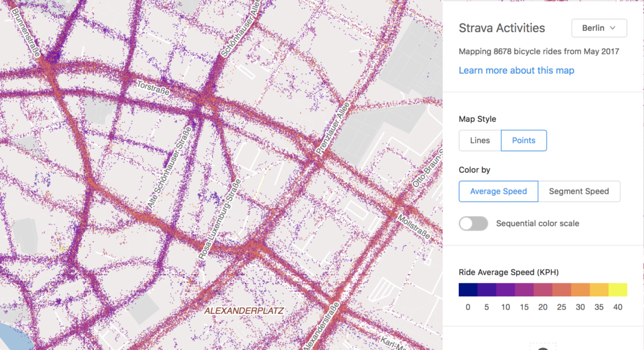Choose the orange 30 KPH legend swatch
Screen dimensions: 644x350
click(x=580, y=290)
